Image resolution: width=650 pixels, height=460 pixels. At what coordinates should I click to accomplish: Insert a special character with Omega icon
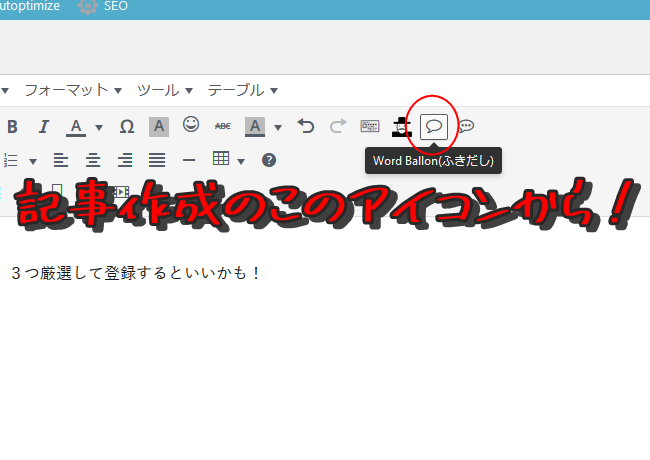[127, 127]
